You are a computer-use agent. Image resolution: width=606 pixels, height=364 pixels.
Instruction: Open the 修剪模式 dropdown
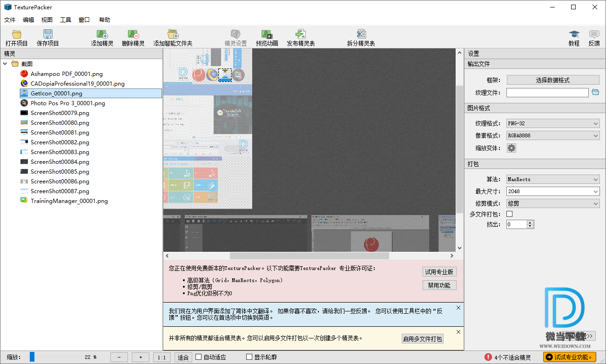[553, 203]
